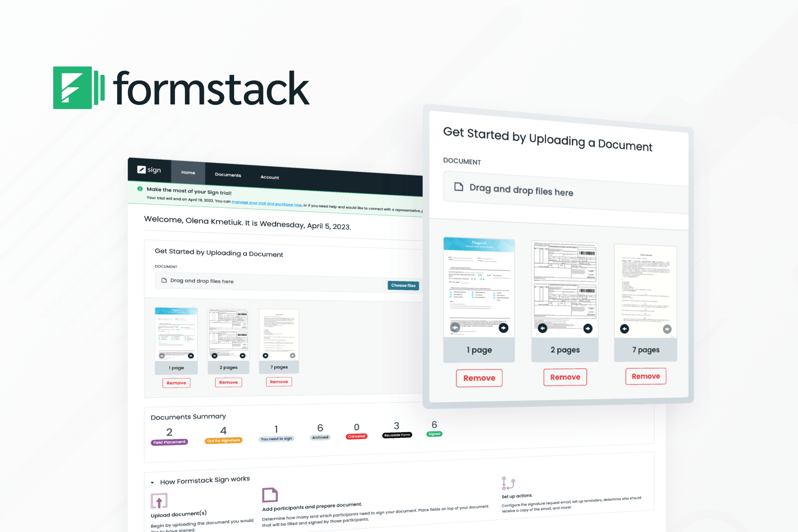Click file icon in large panel drop zone

(x=459, y=187)
